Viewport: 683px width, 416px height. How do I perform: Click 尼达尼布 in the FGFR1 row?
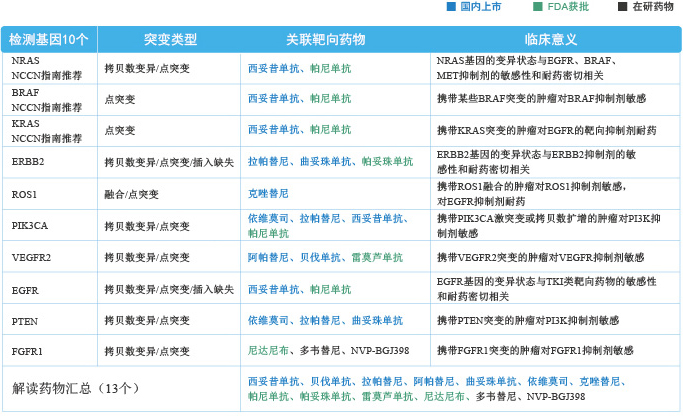[268, 350]
